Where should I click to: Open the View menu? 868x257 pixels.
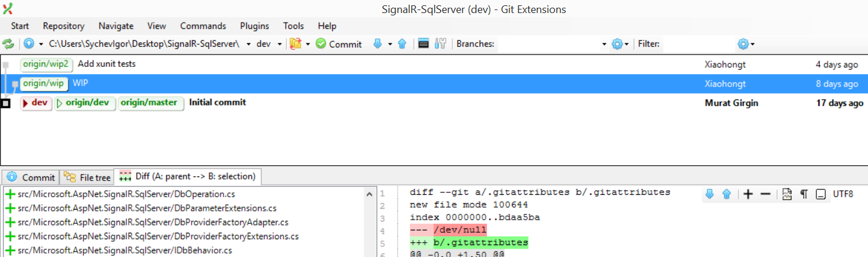157,26
